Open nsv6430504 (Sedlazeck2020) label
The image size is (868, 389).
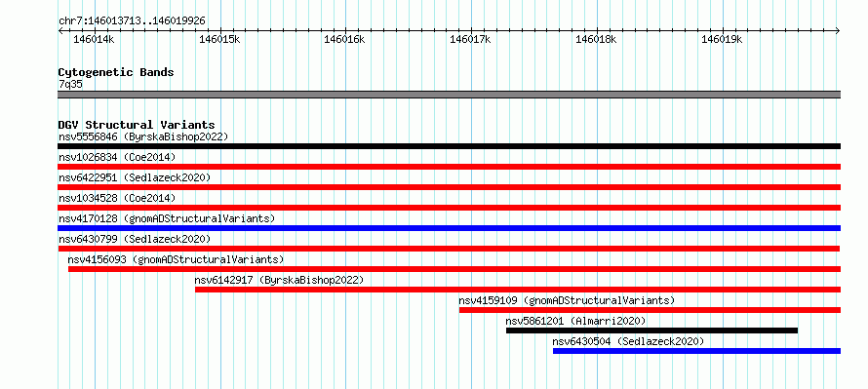628,341
